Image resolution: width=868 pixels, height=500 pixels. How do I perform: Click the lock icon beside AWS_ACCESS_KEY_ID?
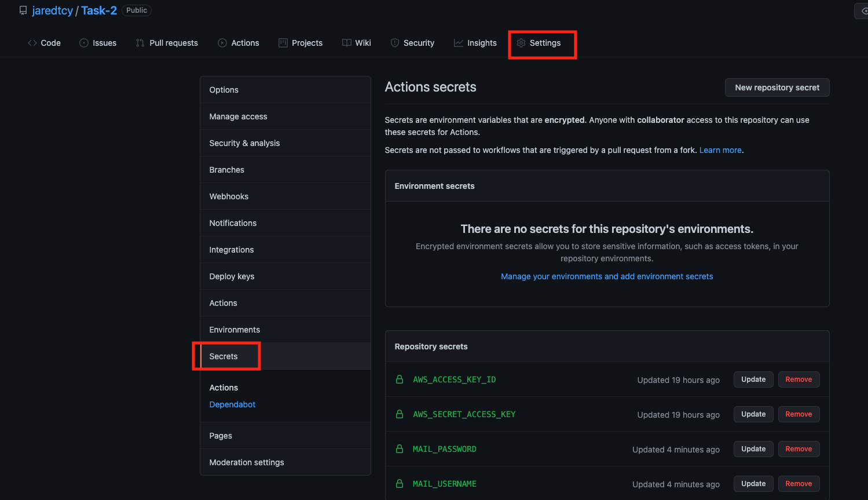400,379
